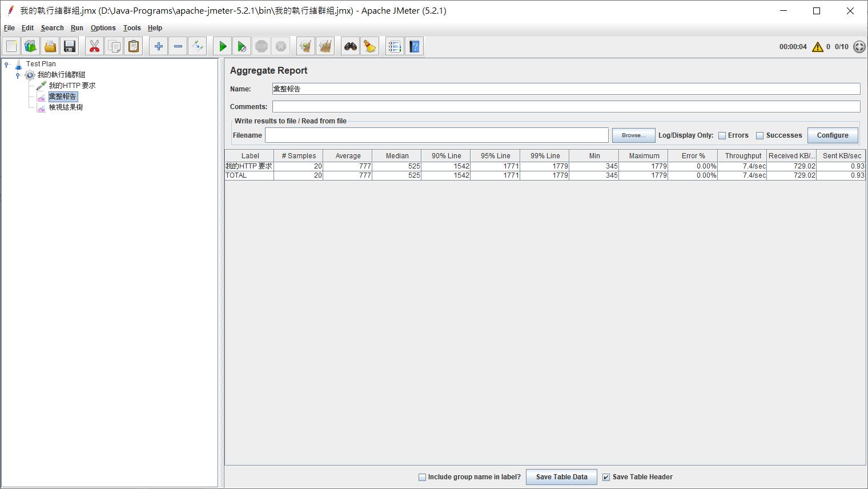The image size is (868, 489).
Task: Click the warning triangle log icon
Action: (x=818, y=47)
